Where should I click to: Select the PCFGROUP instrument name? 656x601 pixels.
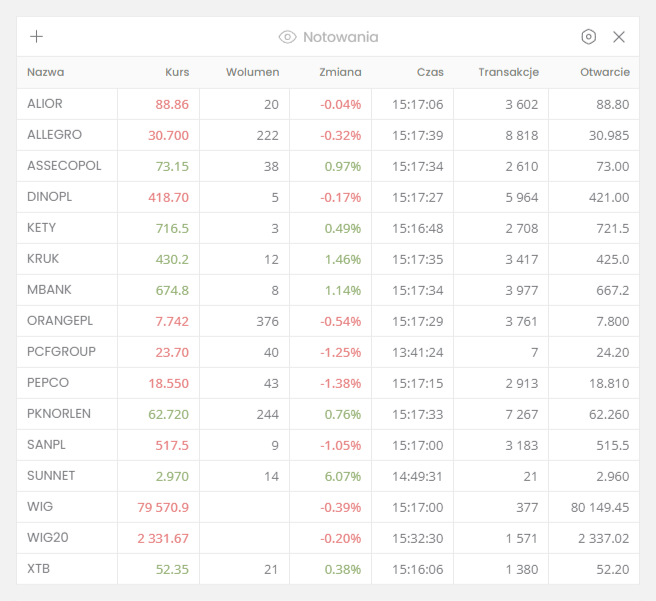[62, 351]
